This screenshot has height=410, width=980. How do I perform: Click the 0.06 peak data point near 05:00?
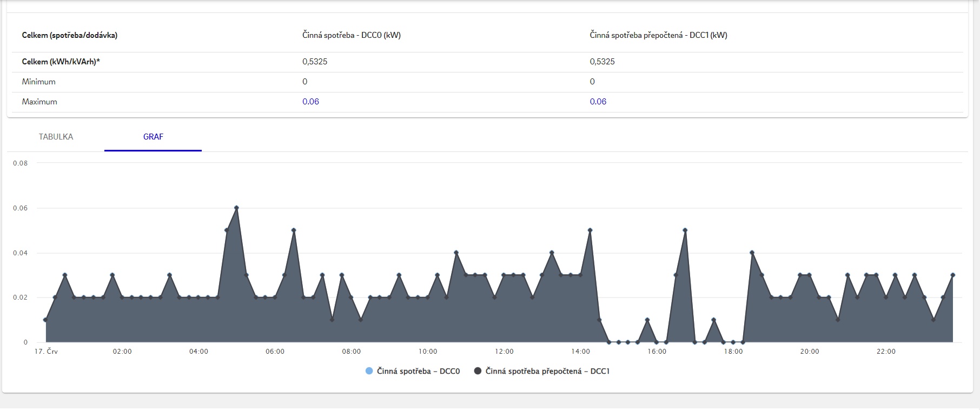[x=236, y=208]
